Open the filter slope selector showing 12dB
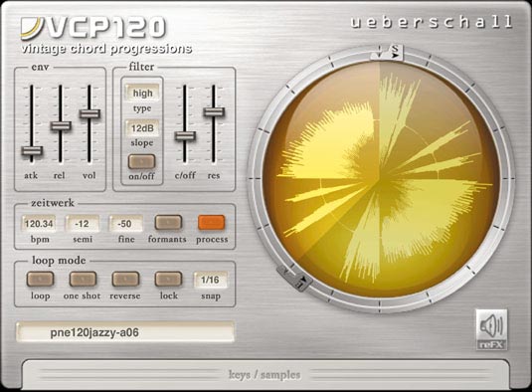 pyautogui.click(x=142, y=128)
